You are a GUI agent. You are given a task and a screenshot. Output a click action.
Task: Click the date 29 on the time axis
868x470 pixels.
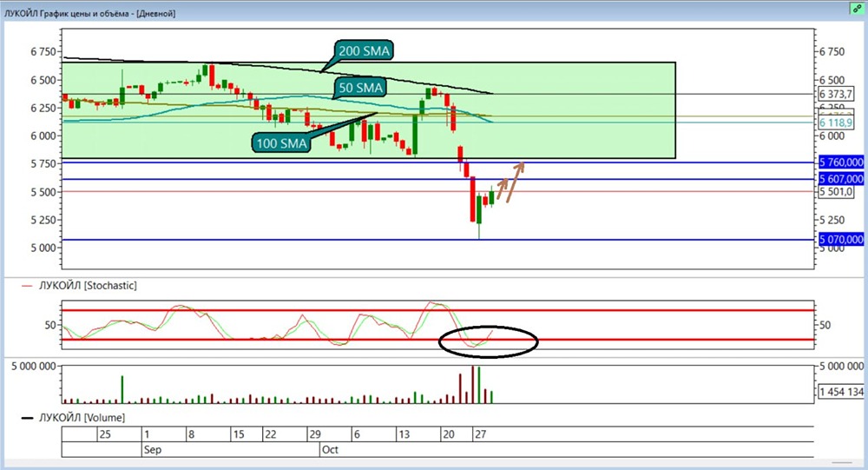point(315,434)
